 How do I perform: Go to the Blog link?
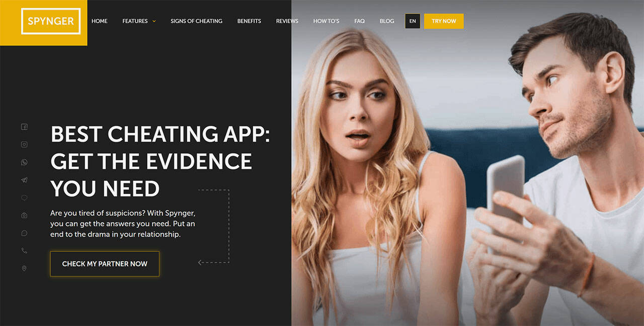point(387,21)
